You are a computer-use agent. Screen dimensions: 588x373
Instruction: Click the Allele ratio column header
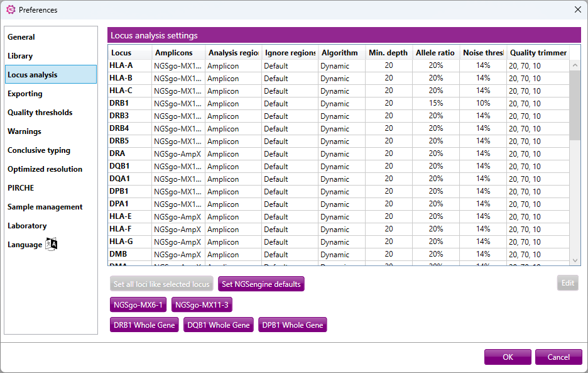(x=435, y=53)
